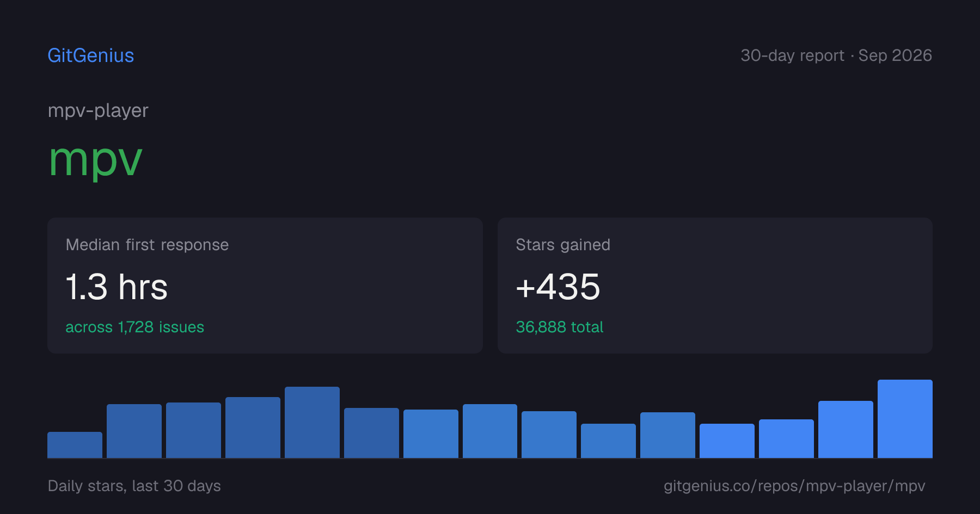The height and width of the screenshot is (514, 980).
Task: Click the eighth bar in the chart
Action: pos(490,431)
